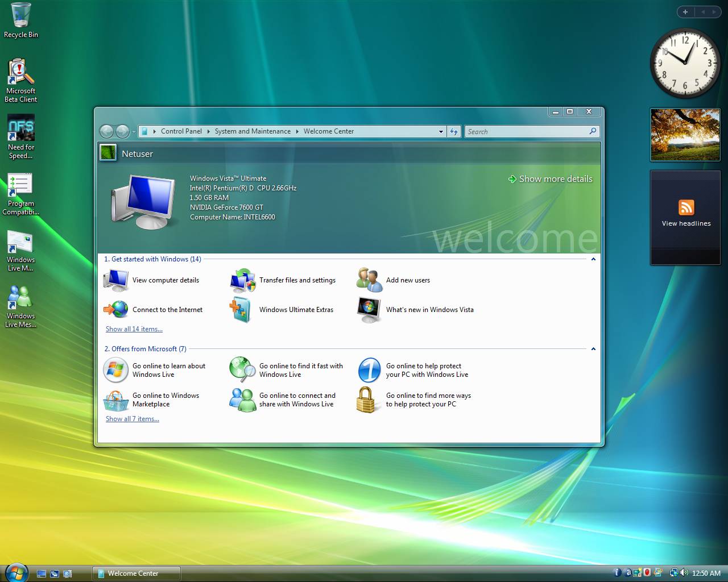Select Windows Live Mail desktop shortcut
The height and width of the screenshot is (582, 728).
[x=21, y=251]
